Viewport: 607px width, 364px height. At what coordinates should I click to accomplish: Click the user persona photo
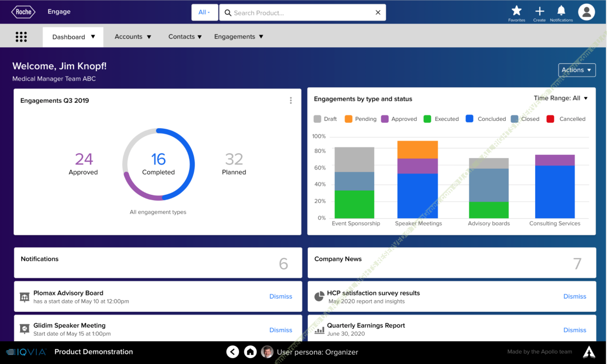267,352
